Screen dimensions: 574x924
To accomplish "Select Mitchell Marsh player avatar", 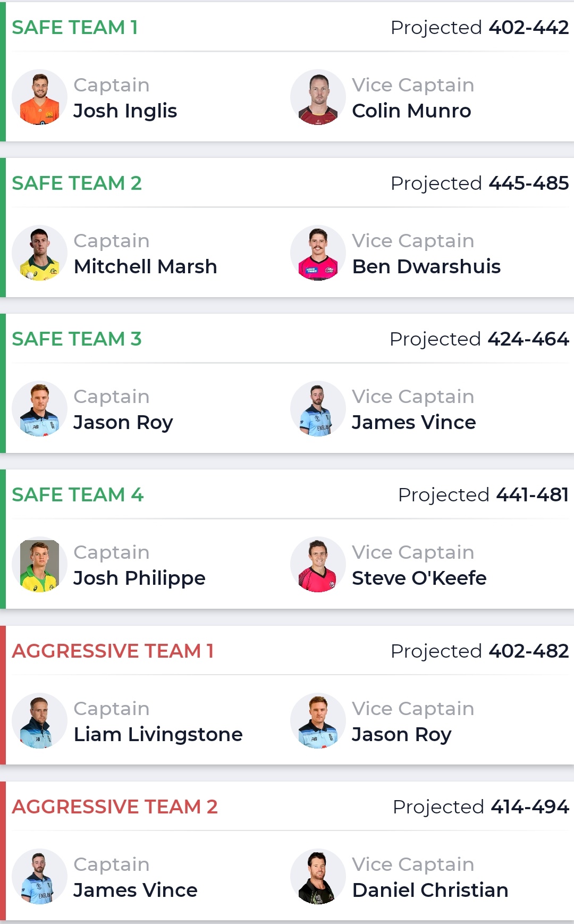I will tap(39, 253).
